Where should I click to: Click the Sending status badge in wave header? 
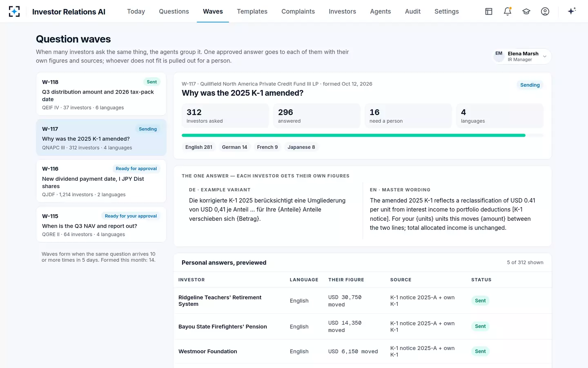(x=530, y=85)
